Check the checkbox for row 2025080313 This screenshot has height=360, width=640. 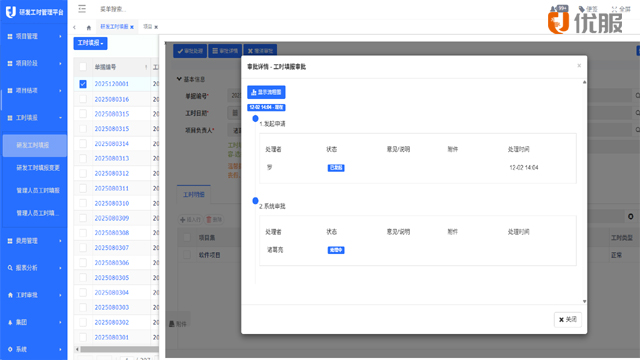tap(83, 158)
